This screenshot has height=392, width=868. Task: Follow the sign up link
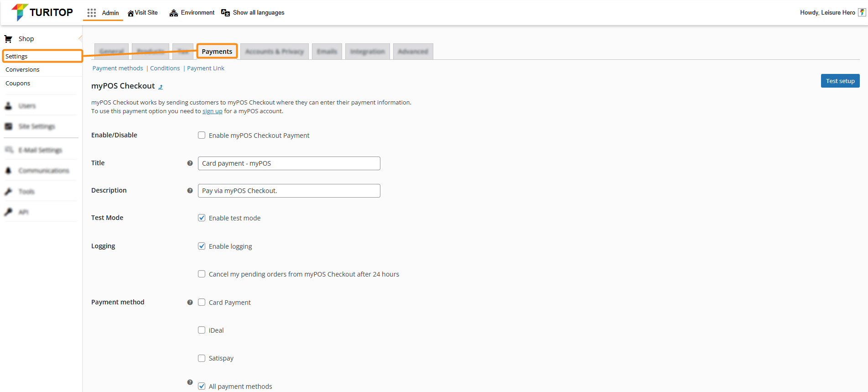coord(212,111)
